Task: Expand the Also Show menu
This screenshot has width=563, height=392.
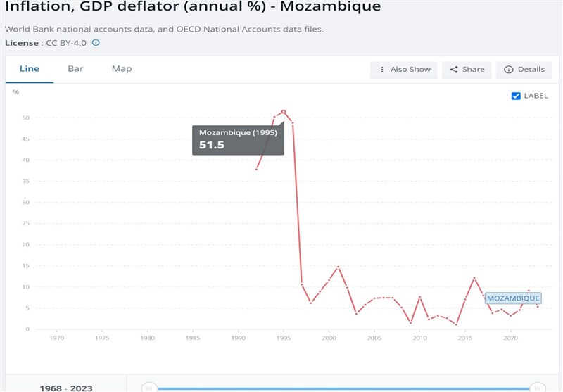Action: [404, 70]
